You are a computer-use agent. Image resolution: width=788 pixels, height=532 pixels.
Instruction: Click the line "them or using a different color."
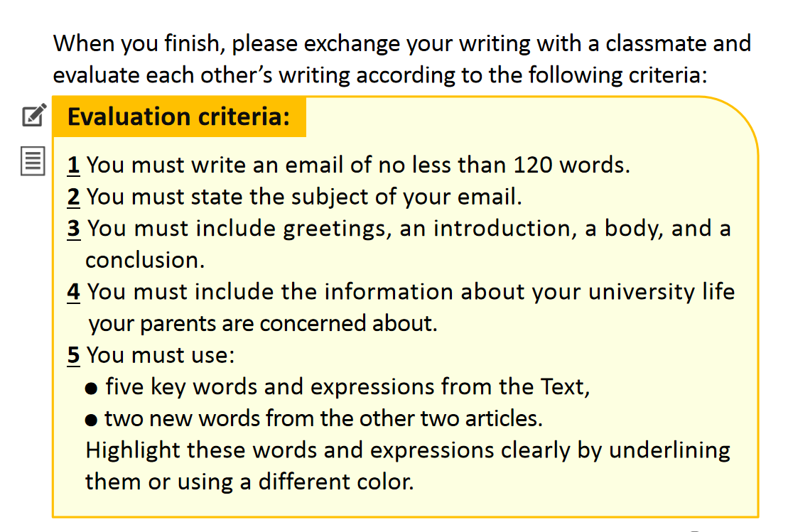click(x=249, y=482)
